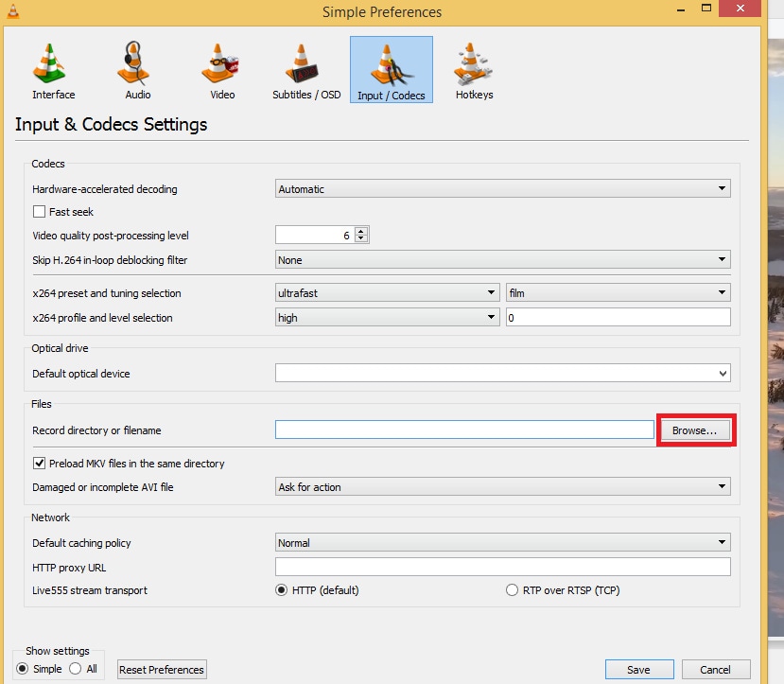The height and width of the screenshot is (684, 784).
Task: Select RTP over RTSP (TCP) transport
Action: [512, 590]
